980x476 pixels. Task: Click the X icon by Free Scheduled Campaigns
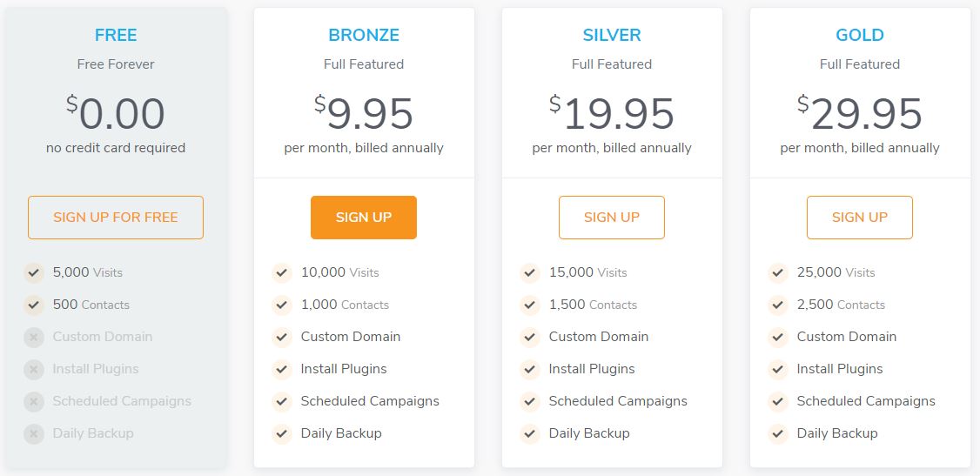coord(34,402)
